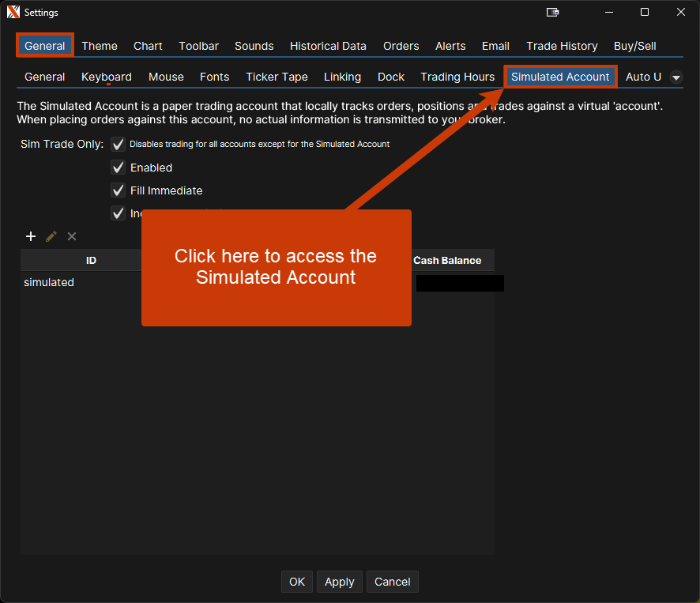Click the dock window icon in title bar
The width and height of the screenshot is (700, 603).
(x=553, y=13)
